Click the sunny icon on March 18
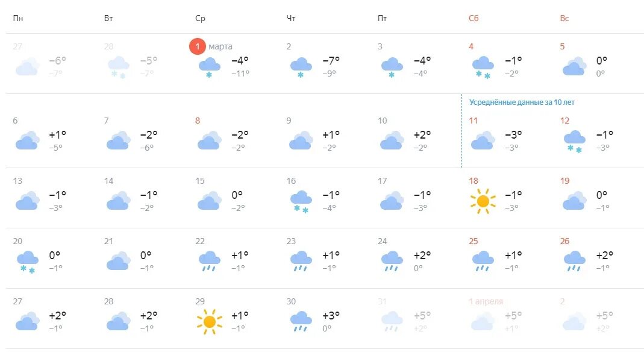644x358 pixels. click(x=483, y=201)
